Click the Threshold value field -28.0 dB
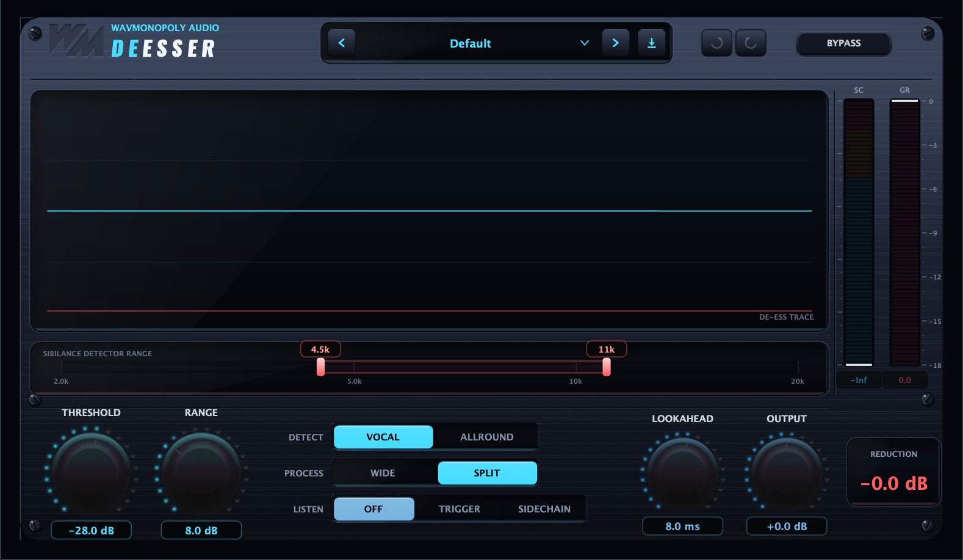963x560 pixels. pyautogui.click(x=91, y=530)
